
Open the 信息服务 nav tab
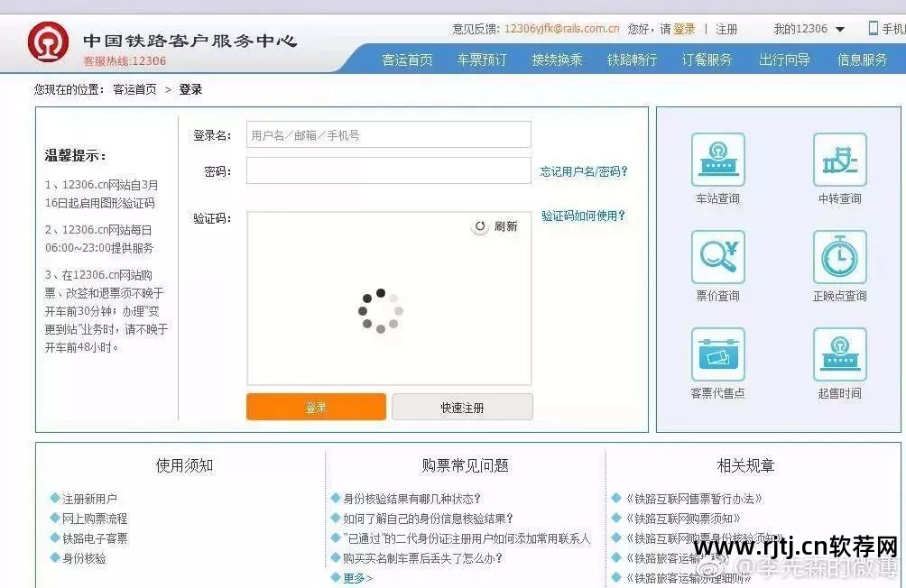tap(862, 60)
